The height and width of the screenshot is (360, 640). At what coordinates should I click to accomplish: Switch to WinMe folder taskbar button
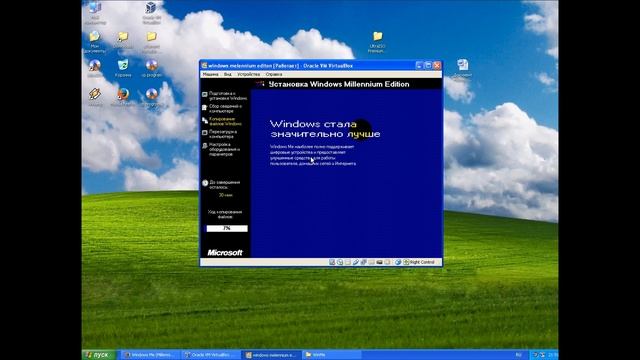pyautogui.click(x=332, y=355)
